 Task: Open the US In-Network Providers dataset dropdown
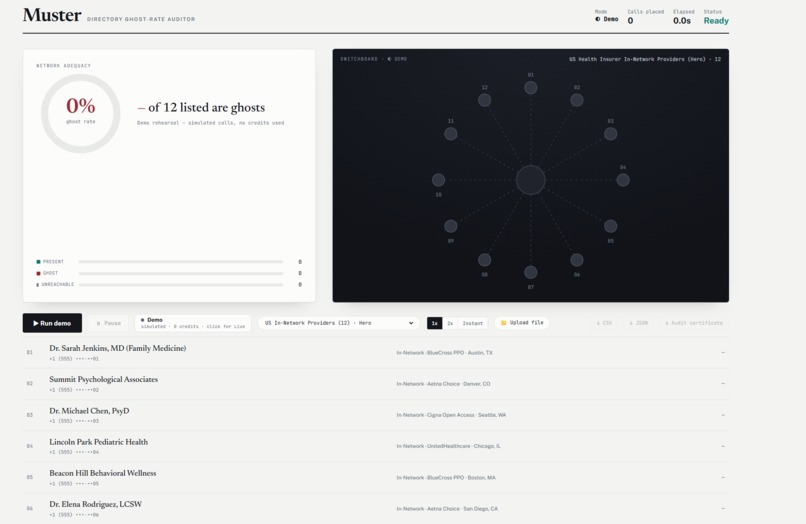[339, 323]
